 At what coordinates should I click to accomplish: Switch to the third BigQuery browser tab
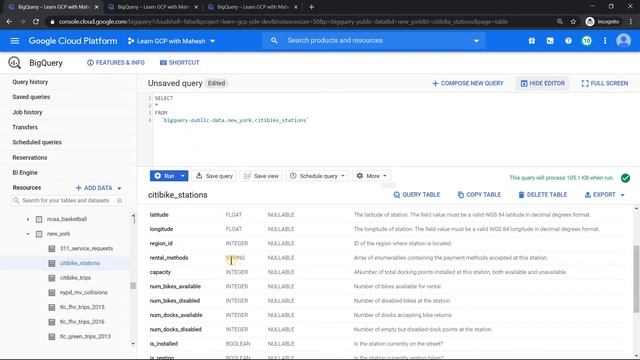(x=252, y=7)
